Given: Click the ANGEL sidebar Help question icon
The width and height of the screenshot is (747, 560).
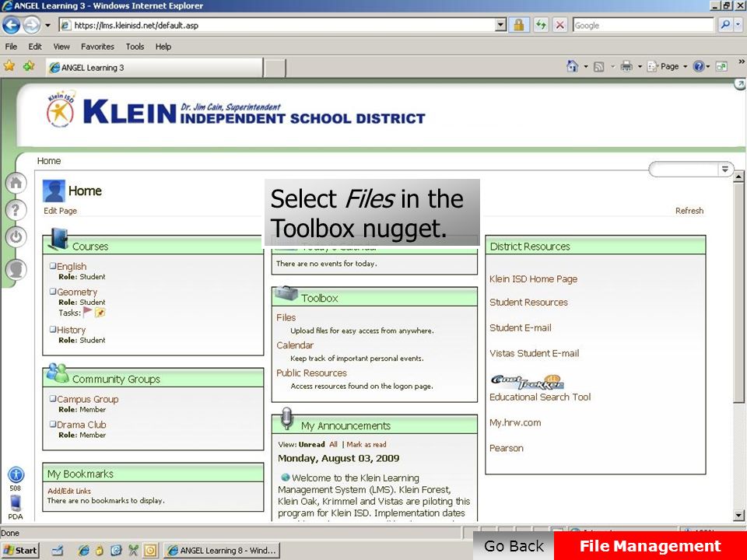Looking at the screenshot, I should click(16, 209).
